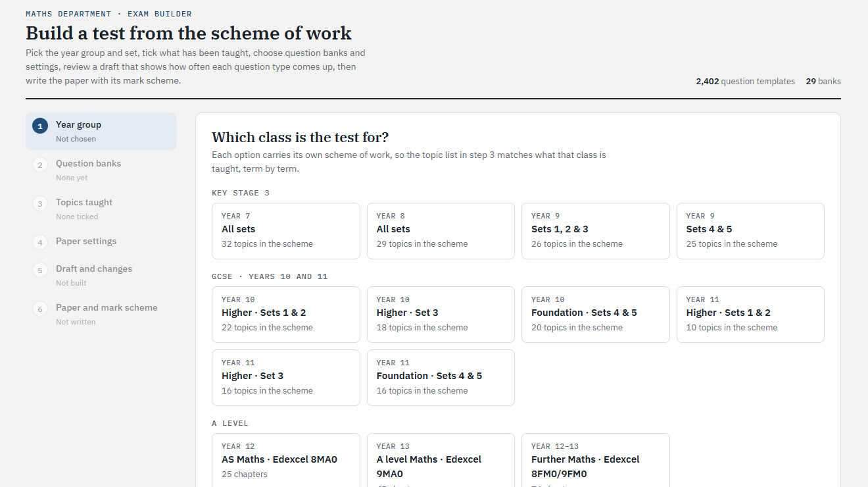Click the "Maths Department · Exam Builder" label
The width and height of the screenshot is (868, 487).
point(109,14)
